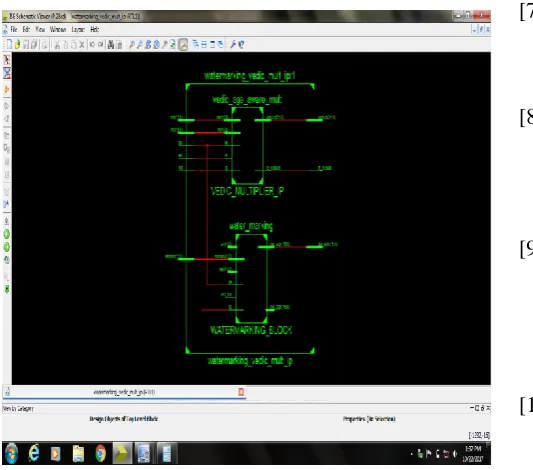Open Windows Media Player from taskbar
The width and height of the screenshot is (533, 470).
(x=56, y=454)
